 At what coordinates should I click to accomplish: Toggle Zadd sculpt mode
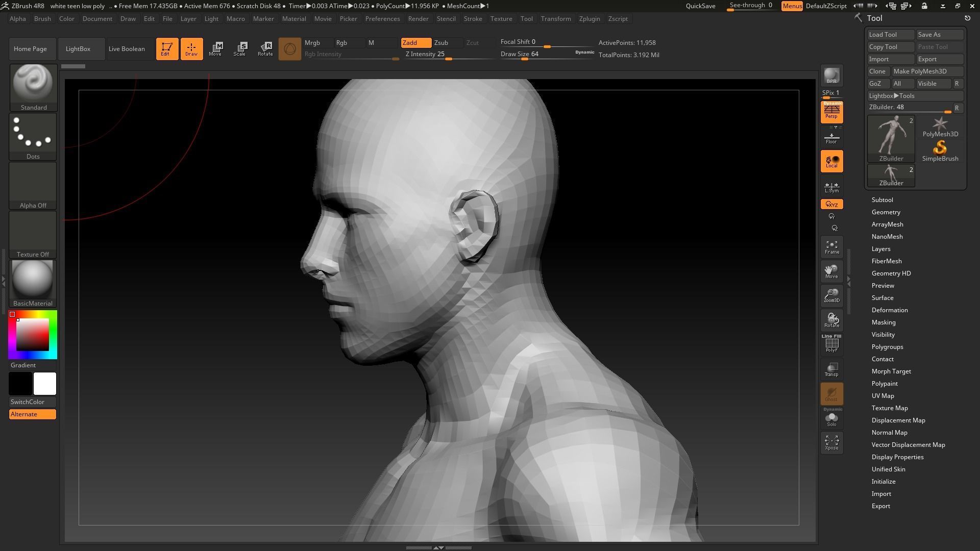[x=416, y=43]
